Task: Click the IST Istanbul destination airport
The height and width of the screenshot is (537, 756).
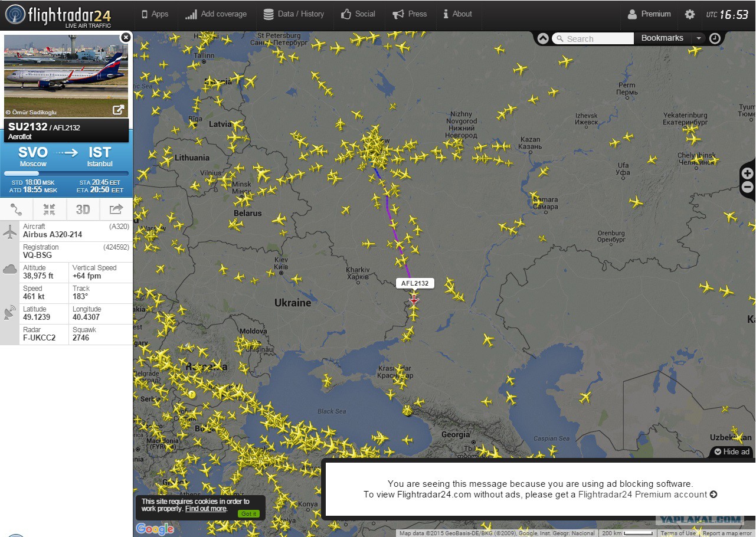Action: point(100,156)
